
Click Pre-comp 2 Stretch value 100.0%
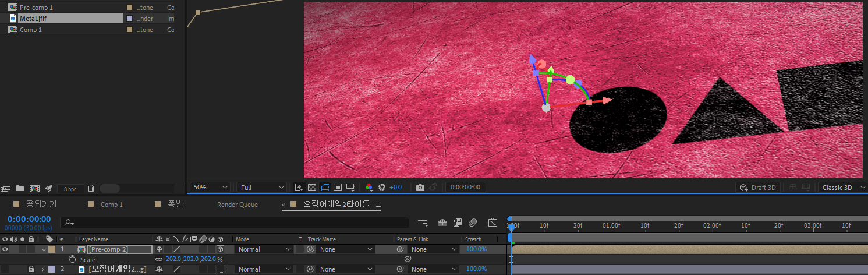[x=477, y=249]
